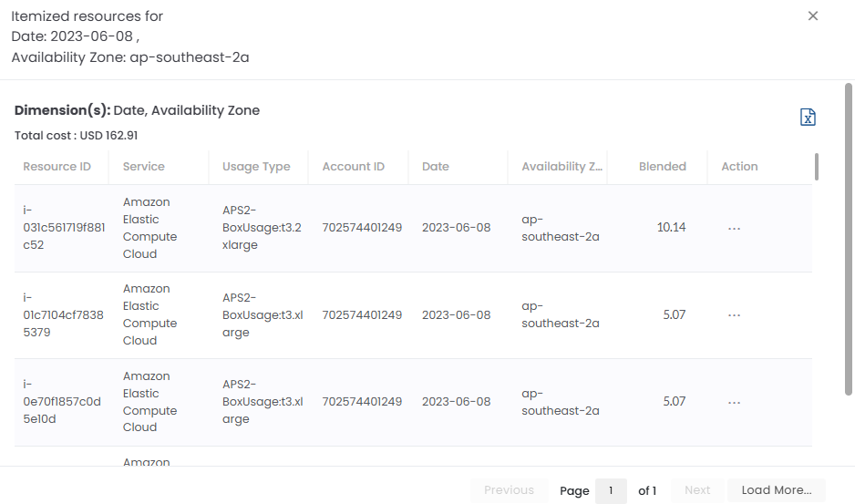Click the Account ID column header

(354, 167)
